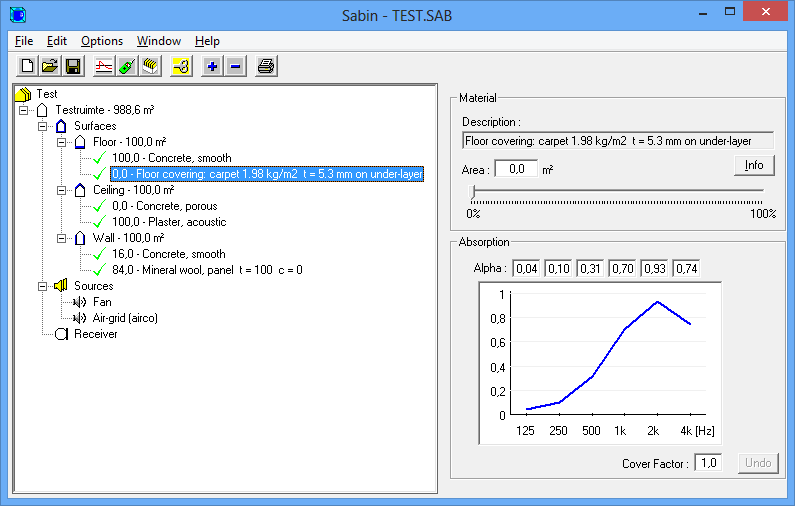Toggle checkmark for 16,0 Concrete, smooth on Wall
The image size is (795, 506).
click(100, 254)
